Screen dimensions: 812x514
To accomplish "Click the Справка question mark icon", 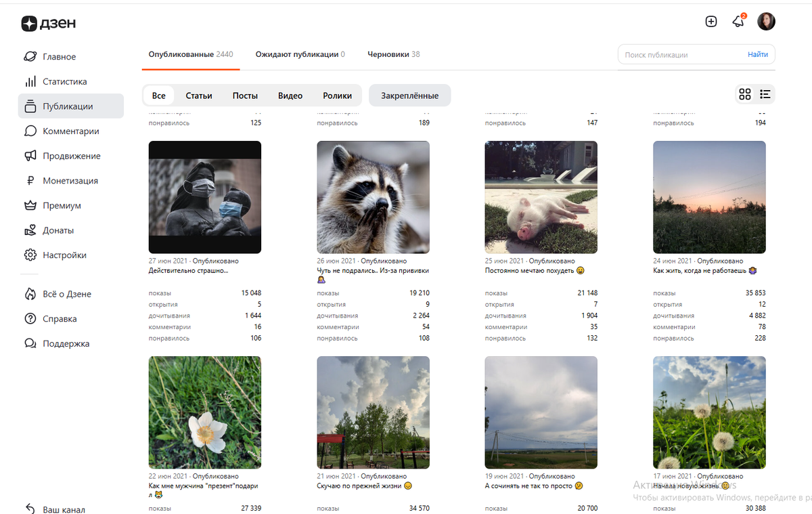I will pyautogui.click(x=30, y=319).
